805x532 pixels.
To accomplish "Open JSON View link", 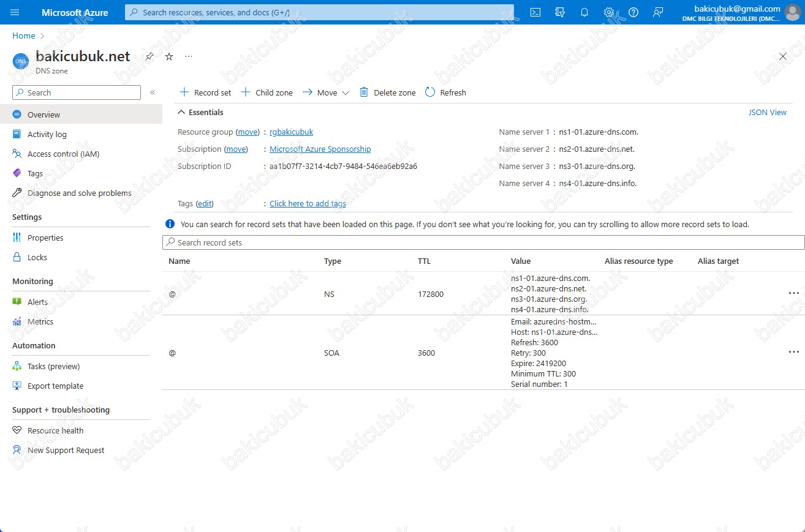I will click(x=768, y=112).
